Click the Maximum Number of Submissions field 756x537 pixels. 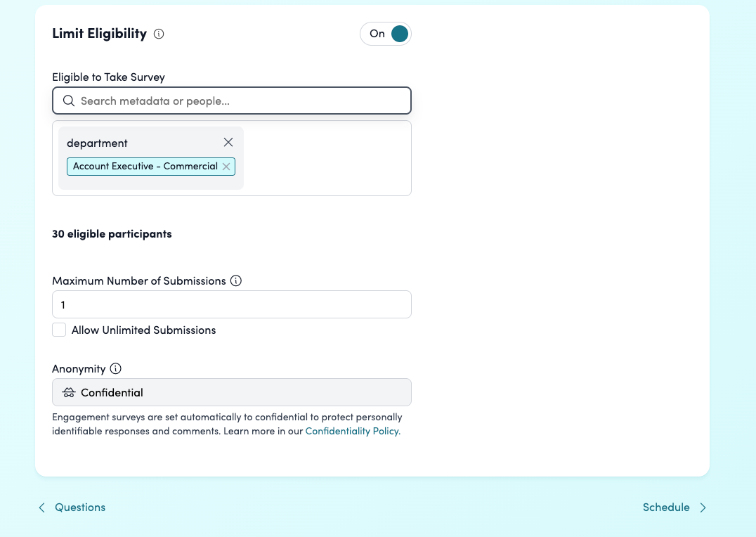232,304
